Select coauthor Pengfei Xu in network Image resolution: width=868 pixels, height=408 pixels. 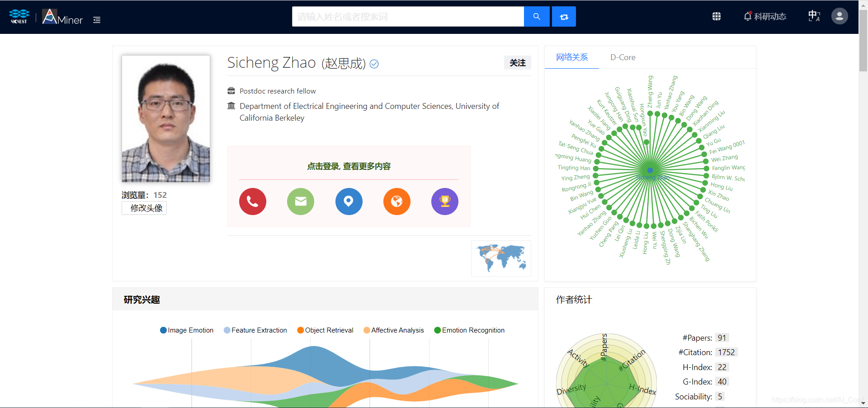583,141
